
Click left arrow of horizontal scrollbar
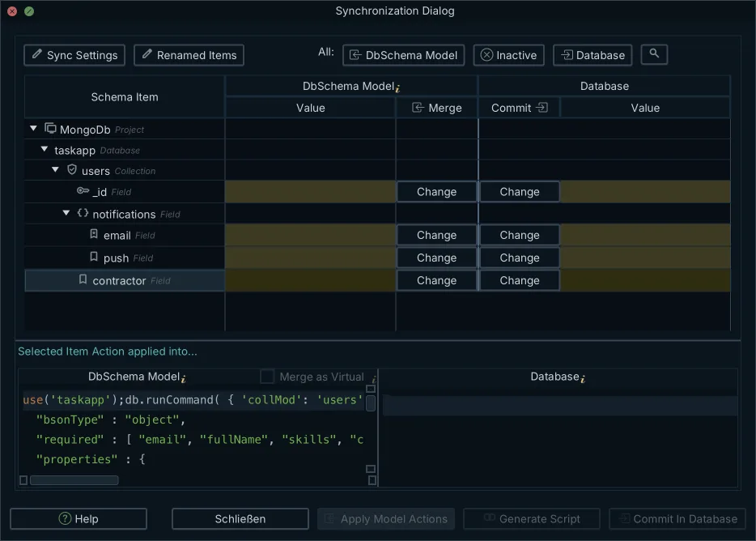[23, 480]
